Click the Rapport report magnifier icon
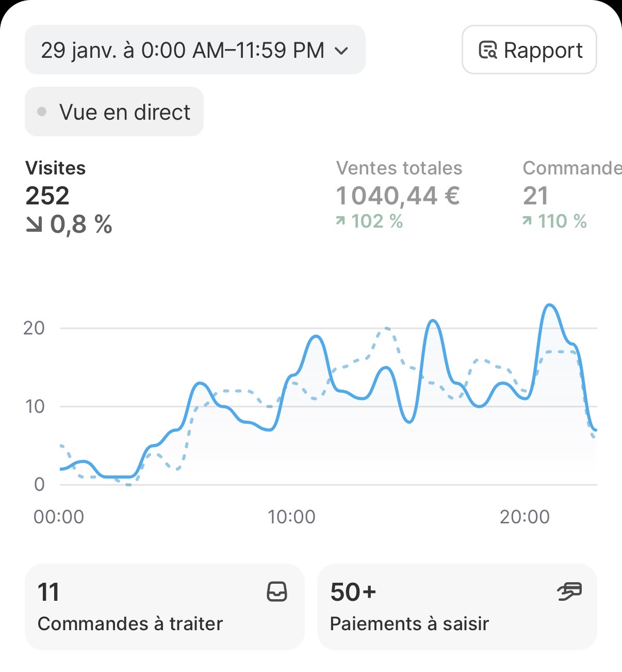622x672 pixels. (x=489, y=50)
